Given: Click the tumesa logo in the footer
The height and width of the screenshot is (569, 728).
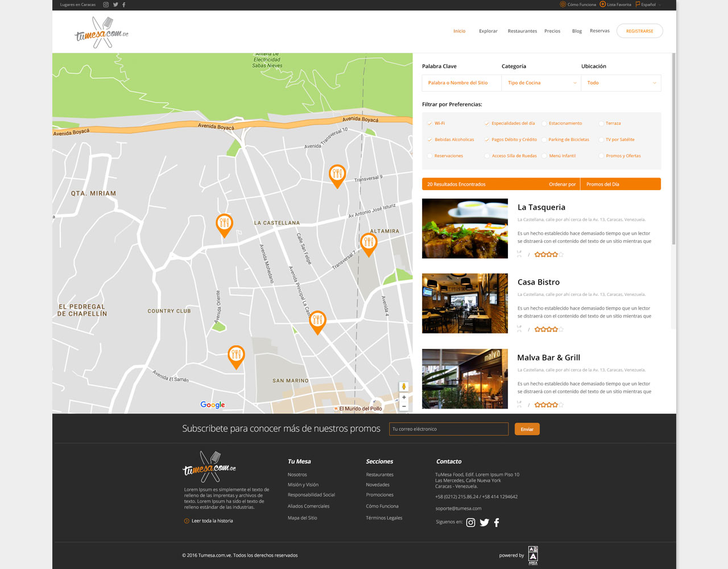Looking at the screenshot, I should 209,467.
